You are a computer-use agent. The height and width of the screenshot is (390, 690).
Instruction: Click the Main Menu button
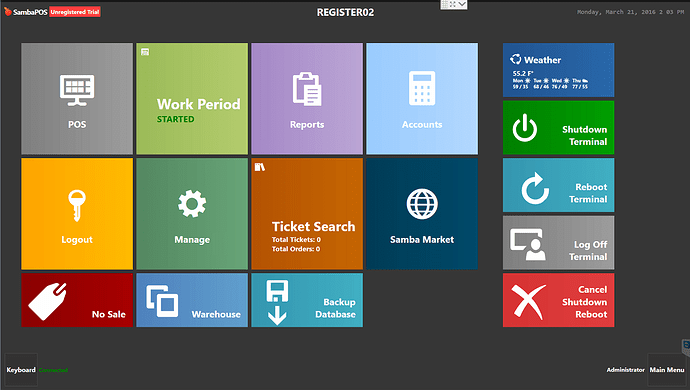[667, 370]
